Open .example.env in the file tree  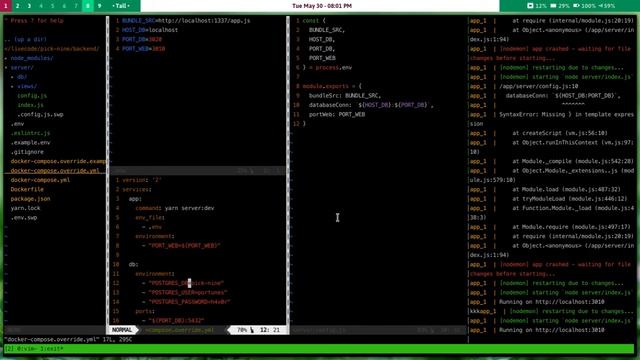pyautogui.click(x=30, y=142)
